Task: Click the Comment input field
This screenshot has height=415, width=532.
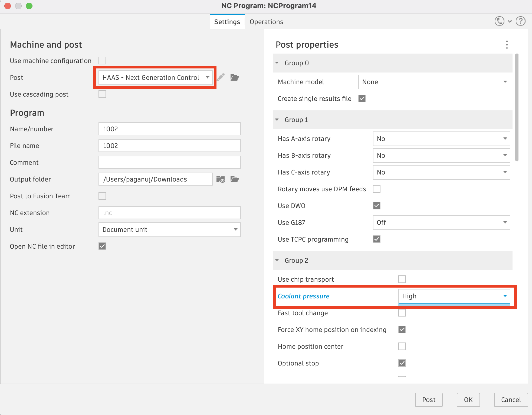Action: click(x=169, y=163)
